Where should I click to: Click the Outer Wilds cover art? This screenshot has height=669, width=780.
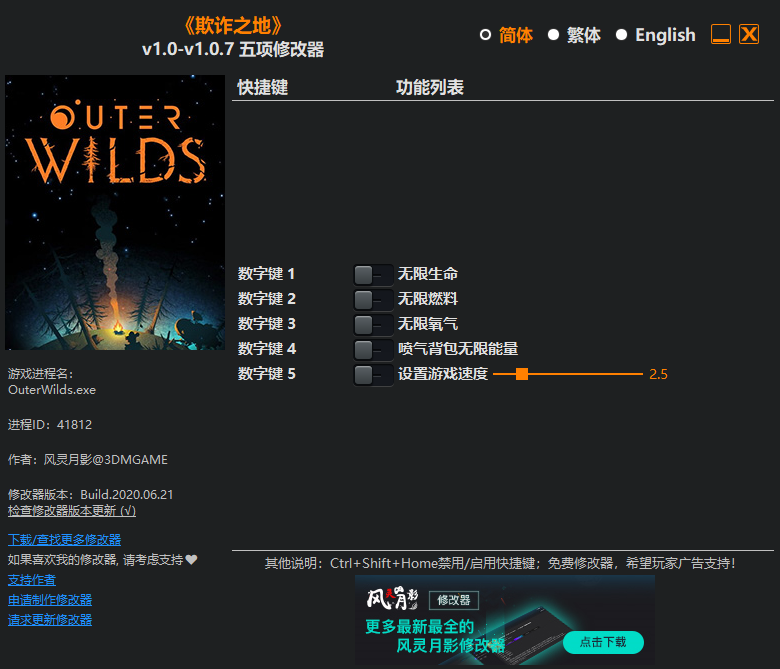tap(115, 212)
